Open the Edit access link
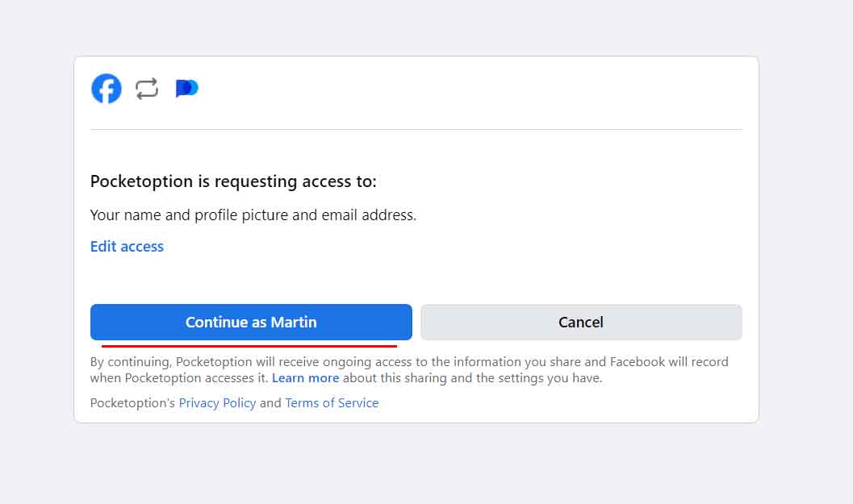853x504 pixels. (x=127, y=246)
